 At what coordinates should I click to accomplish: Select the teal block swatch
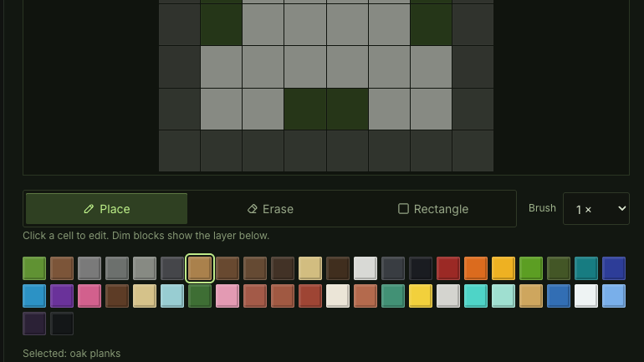586,268
